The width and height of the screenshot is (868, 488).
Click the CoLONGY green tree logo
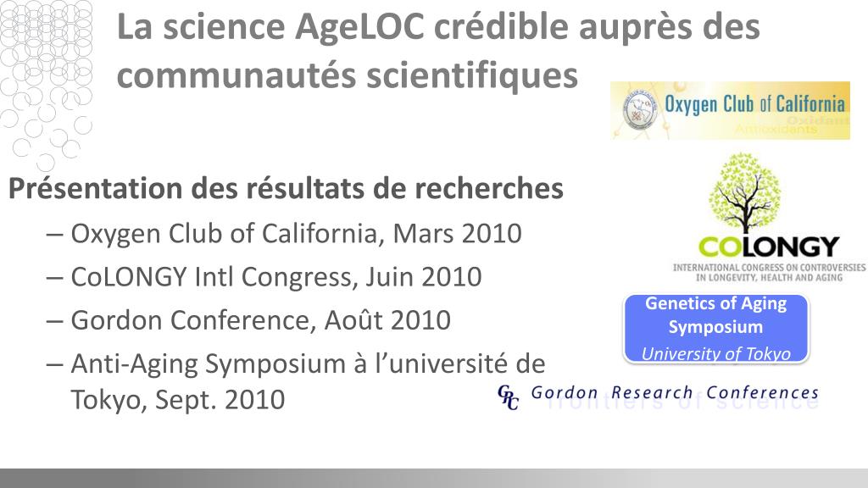click(746, 193)
